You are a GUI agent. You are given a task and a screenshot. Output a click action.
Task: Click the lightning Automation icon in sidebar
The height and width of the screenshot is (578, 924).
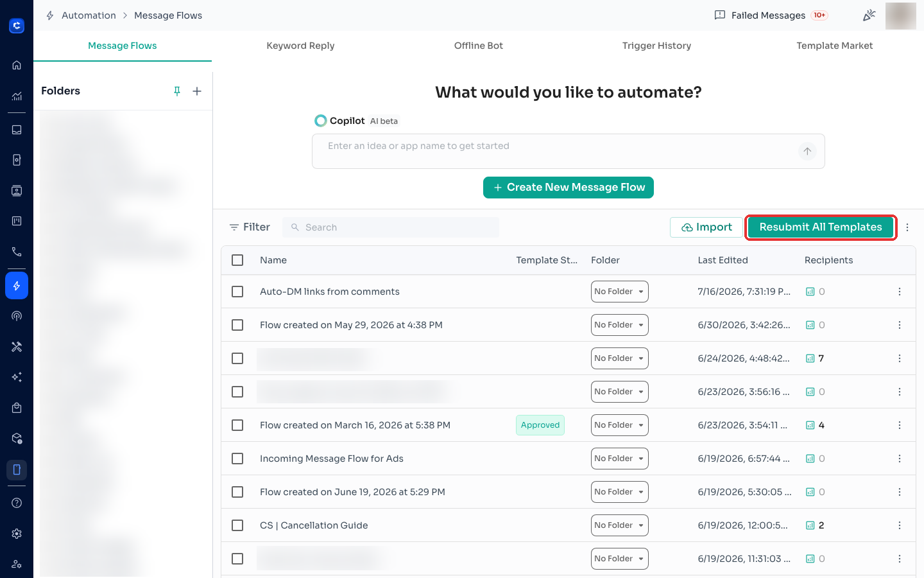(x=17, y=286)
